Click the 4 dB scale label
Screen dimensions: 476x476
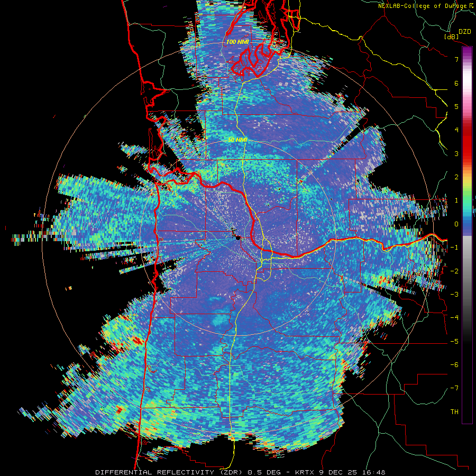(456, 130)
